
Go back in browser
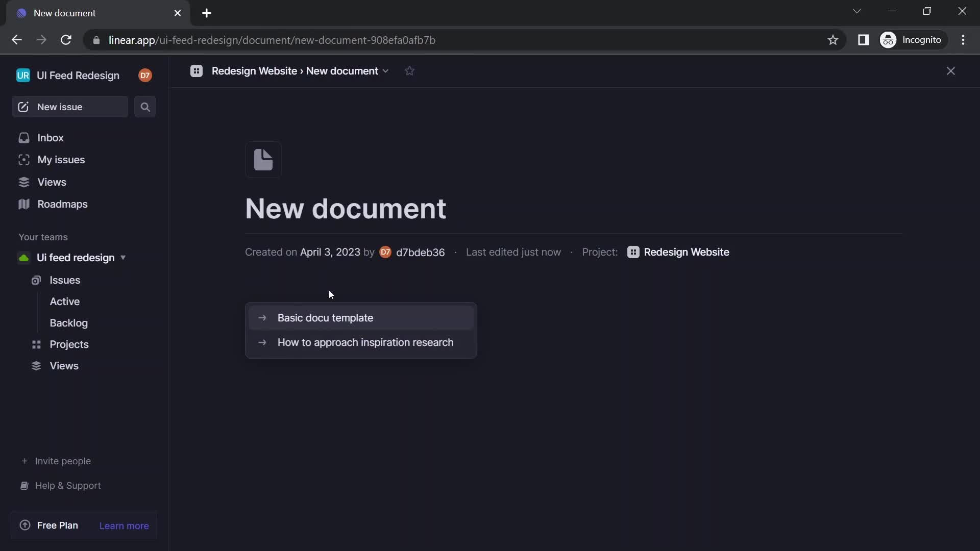[17, 40]
